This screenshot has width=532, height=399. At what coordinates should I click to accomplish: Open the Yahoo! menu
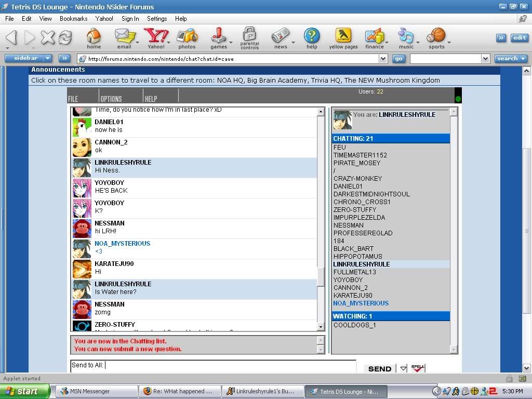point(104,19)
